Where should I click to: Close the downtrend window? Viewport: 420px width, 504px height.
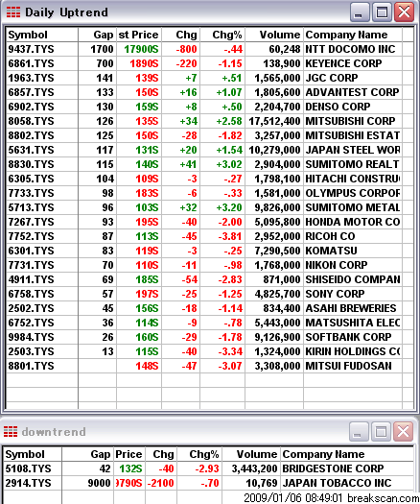point(403,432)
